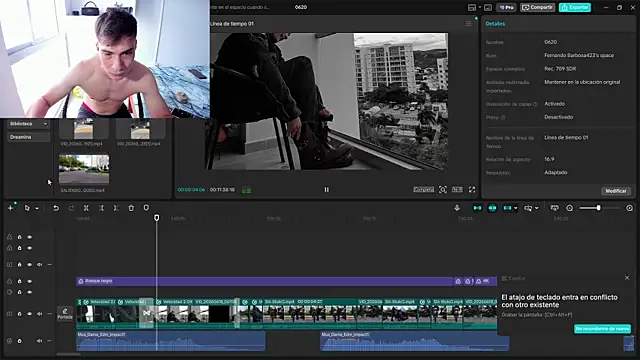640x360 pixels.
Task: Click the zoom-out magnifier on the timeline
Action: [x=569, y=208]
